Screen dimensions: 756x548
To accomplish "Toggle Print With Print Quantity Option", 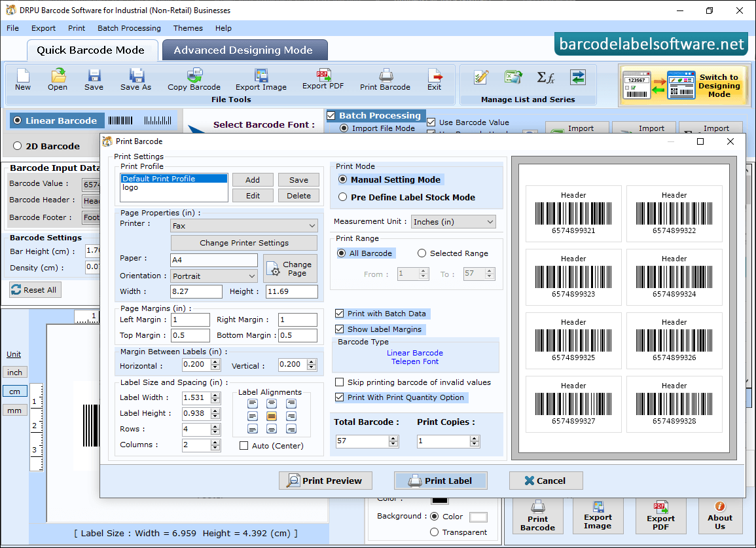I will 340,397.
